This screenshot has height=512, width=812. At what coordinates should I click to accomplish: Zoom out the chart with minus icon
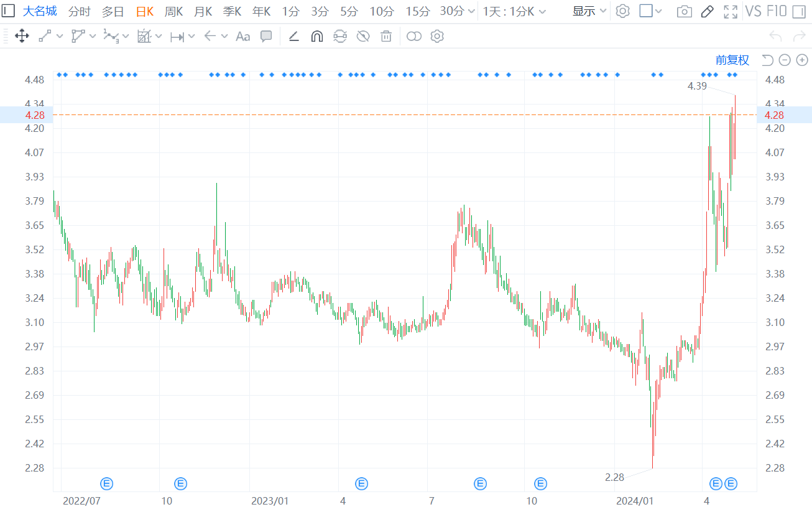785,60
